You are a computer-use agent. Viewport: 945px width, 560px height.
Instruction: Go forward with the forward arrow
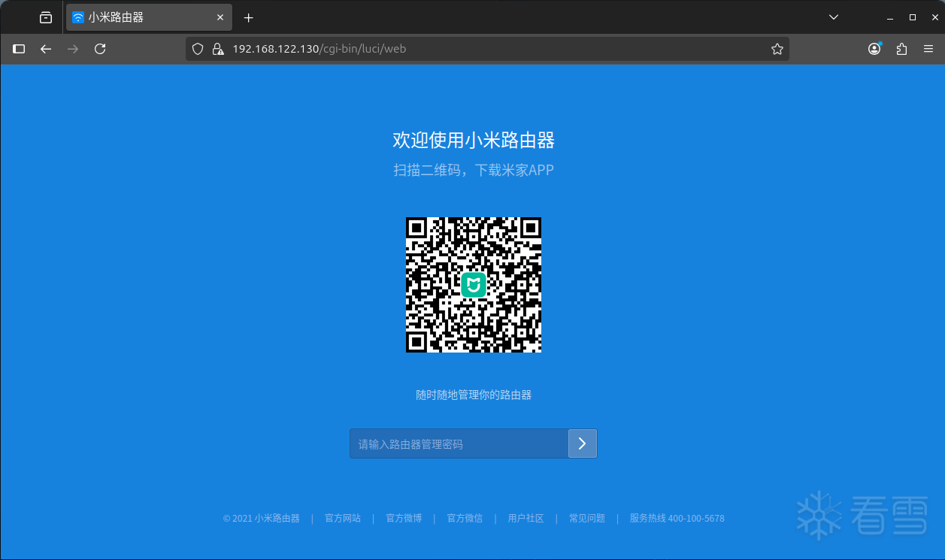pyautogui.click(x=73, y=49)
